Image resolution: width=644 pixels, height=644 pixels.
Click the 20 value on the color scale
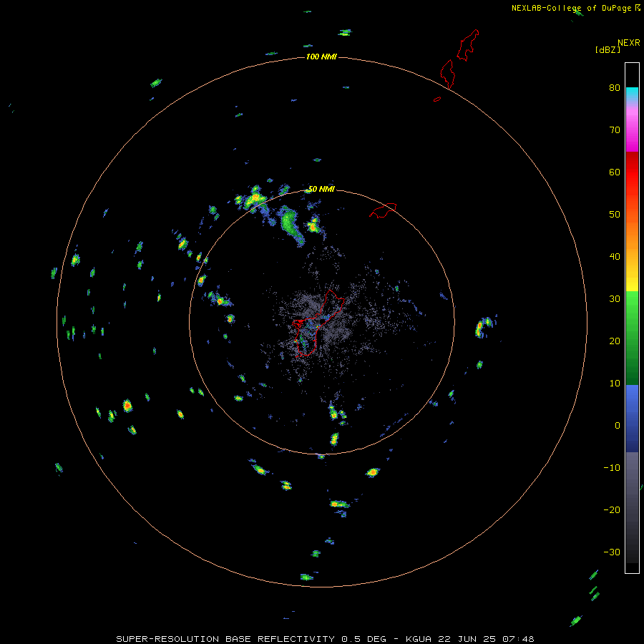coord(615,341)
